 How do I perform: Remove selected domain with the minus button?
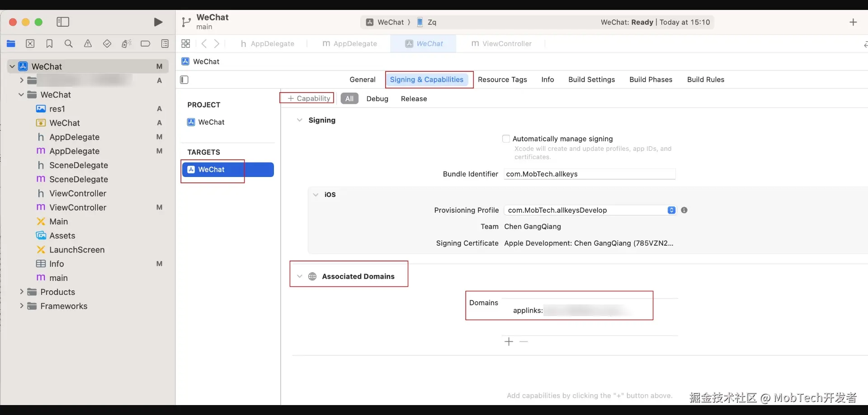(x=524, y=341)
